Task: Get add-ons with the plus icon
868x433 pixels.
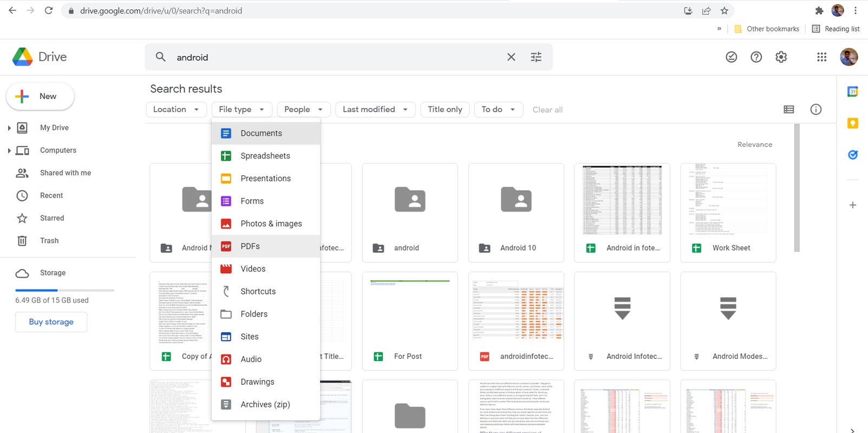Action: (x=853, y=205)
